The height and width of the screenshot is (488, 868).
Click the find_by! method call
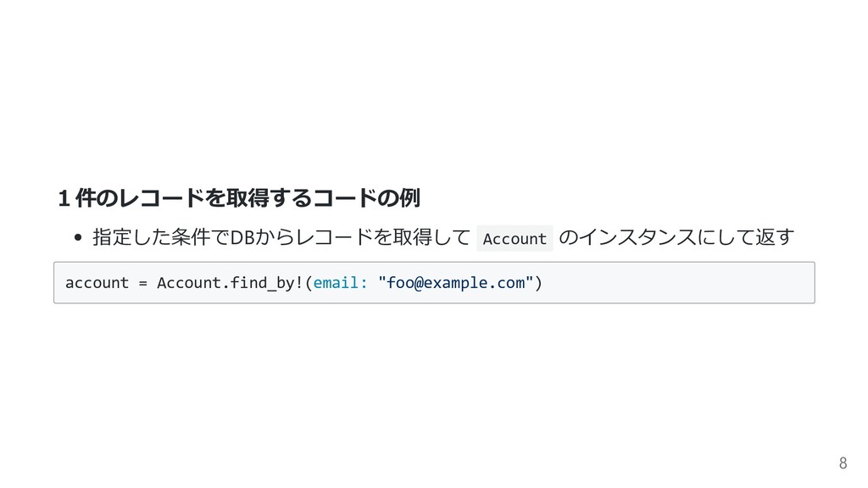(x=266, y=283)
